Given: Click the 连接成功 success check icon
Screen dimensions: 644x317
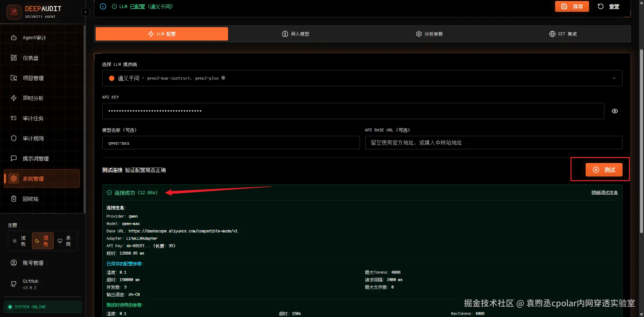Looking at the screenshot, I should click(x=109, y=193).
